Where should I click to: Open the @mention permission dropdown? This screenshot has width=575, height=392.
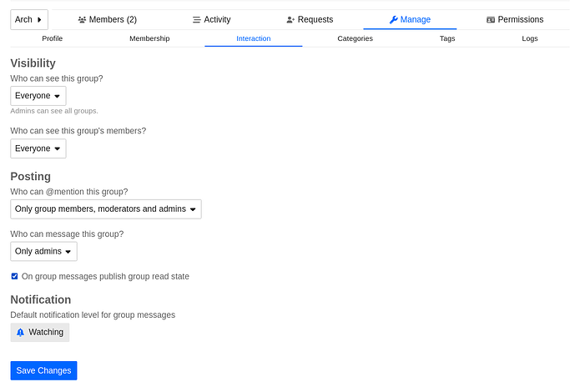coord(106,209)
